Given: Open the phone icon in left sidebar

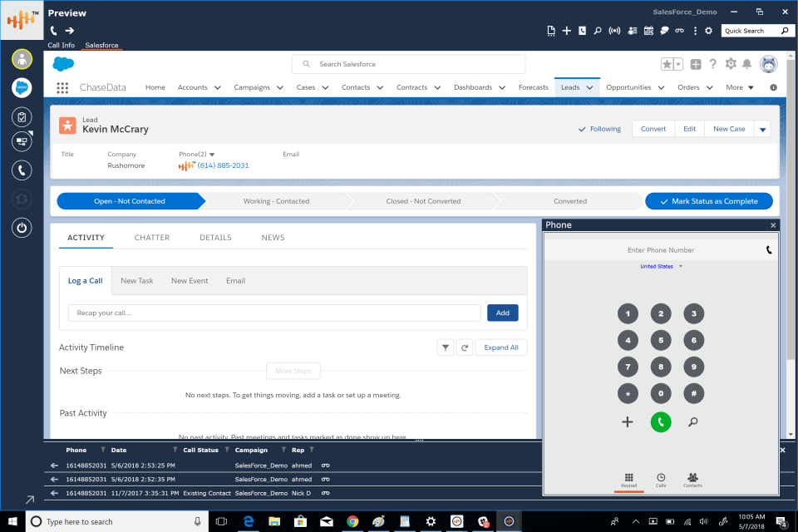Looking at the screenshot, I should tap(22, 170).
